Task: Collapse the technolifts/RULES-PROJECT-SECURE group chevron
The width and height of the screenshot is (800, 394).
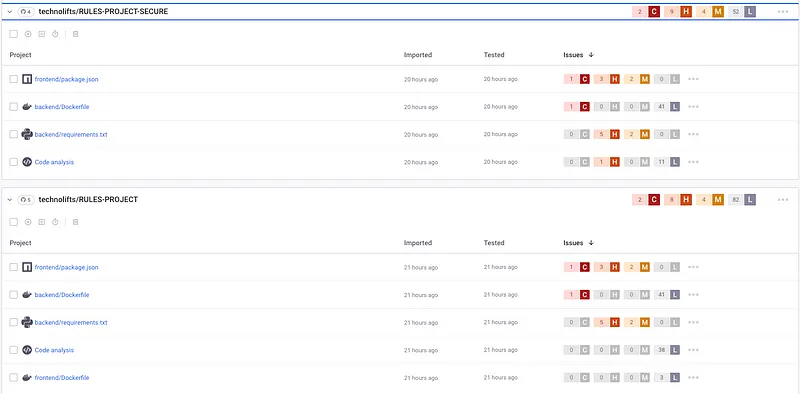Action: tap(9, 12)
